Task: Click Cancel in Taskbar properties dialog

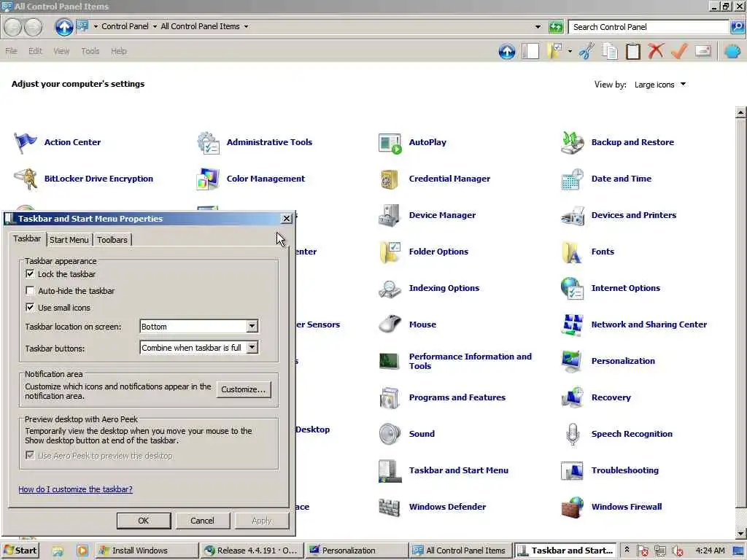Action: tap(203, 521)
